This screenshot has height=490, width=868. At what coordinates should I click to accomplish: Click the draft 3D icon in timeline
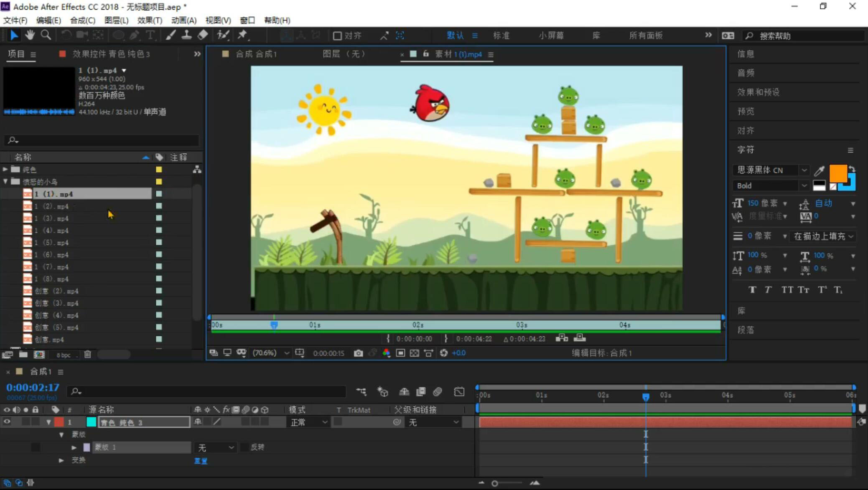tap(382, 391)
